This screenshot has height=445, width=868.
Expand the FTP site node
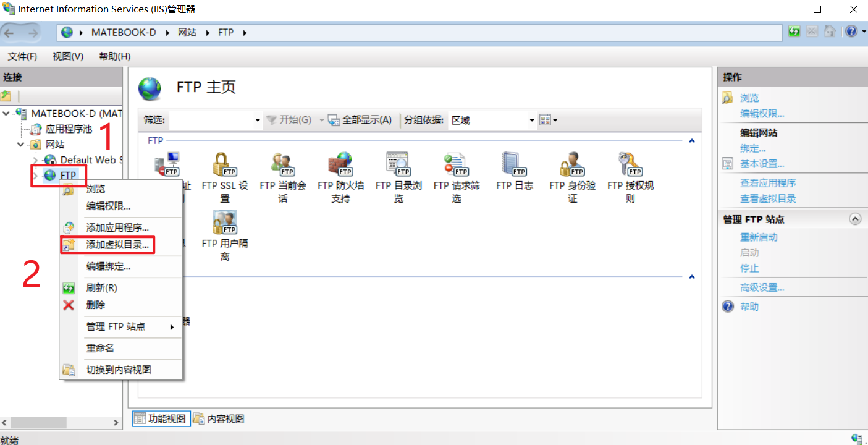[36, 176]
